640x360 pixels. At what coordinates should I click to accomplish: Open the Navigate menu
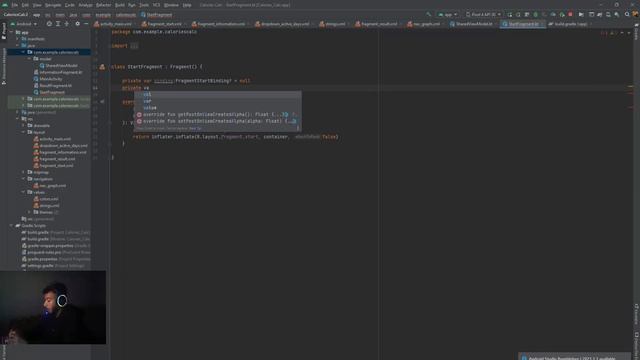[x=53, y=5]
